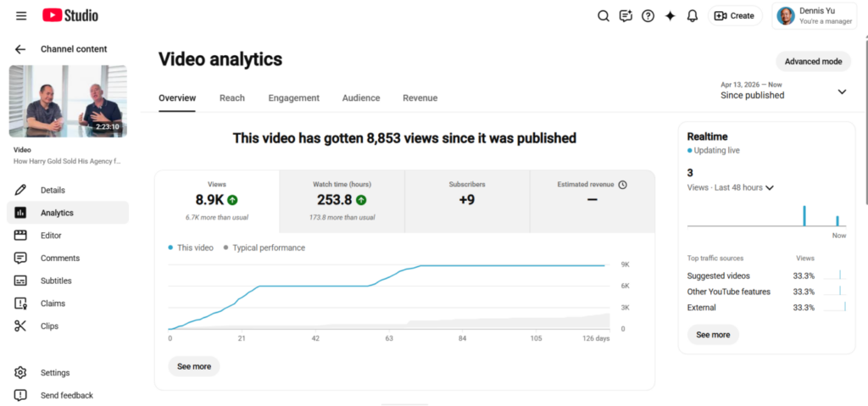Open the Dennis Yu account switcher
Screen dimensions: 868x406
(815, 16)
